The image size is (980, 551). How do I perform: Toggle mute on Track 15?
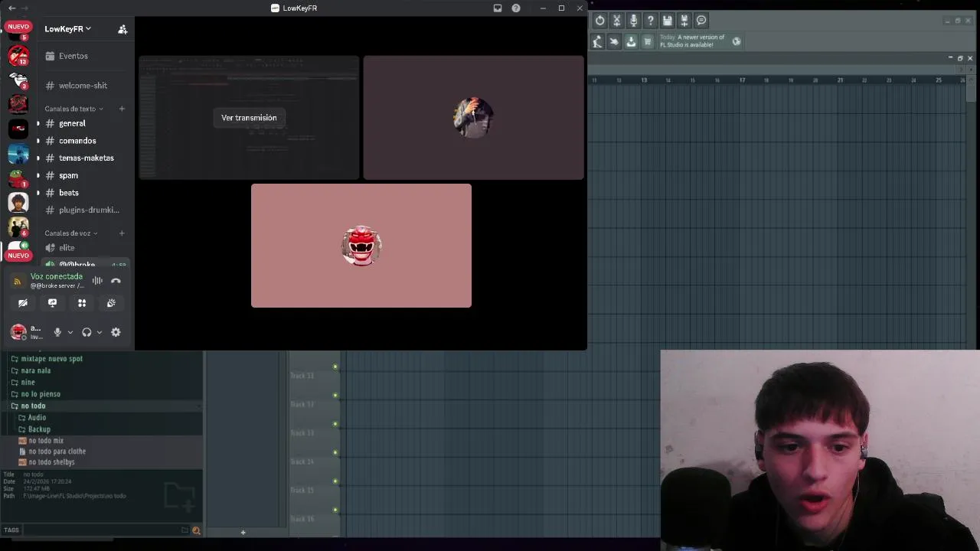coord(335,481)
